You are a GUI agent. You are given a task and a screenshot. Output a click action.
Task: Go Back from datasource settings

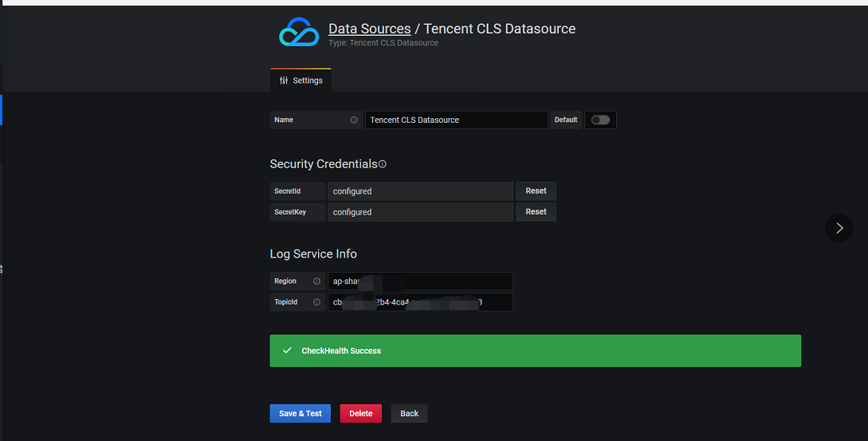tap(409, 413)
